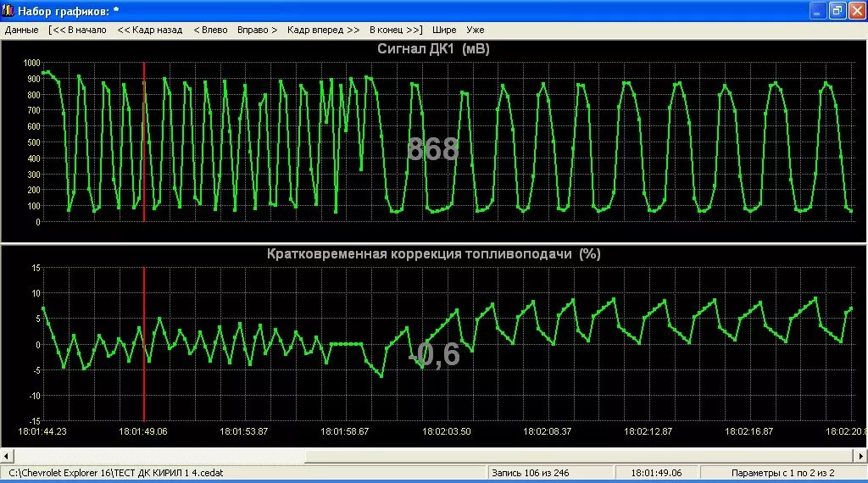
Task: Click the application icon in title bar
Action: tap(8, 10)
